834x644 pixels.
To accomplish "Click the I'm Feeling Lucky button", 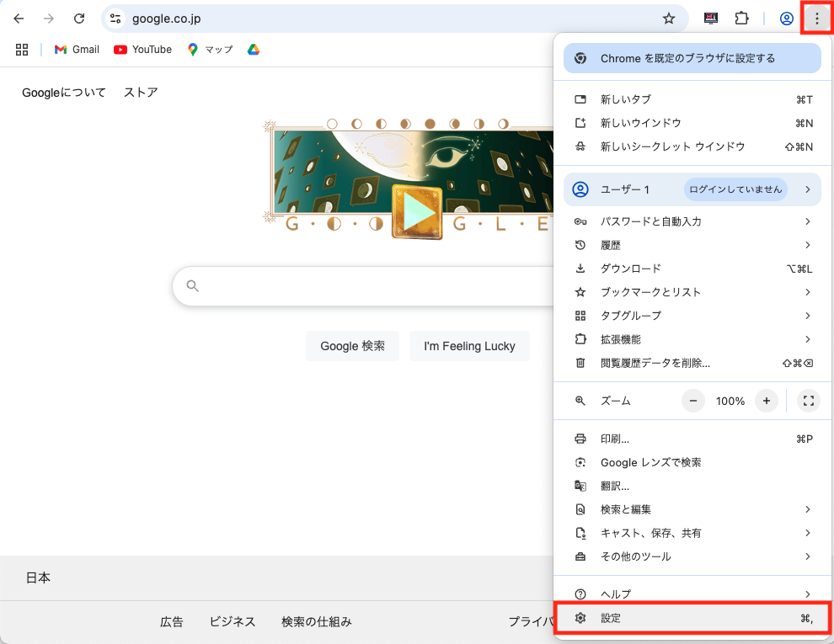I will click(x=469, y=346).
